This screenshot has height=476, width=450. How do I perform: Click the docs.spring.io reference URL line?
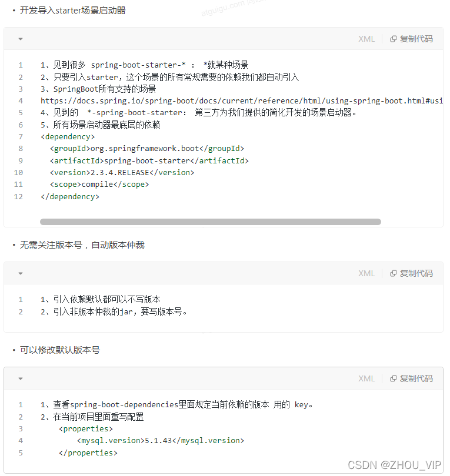pyautogui.click(x=242, y=101)
